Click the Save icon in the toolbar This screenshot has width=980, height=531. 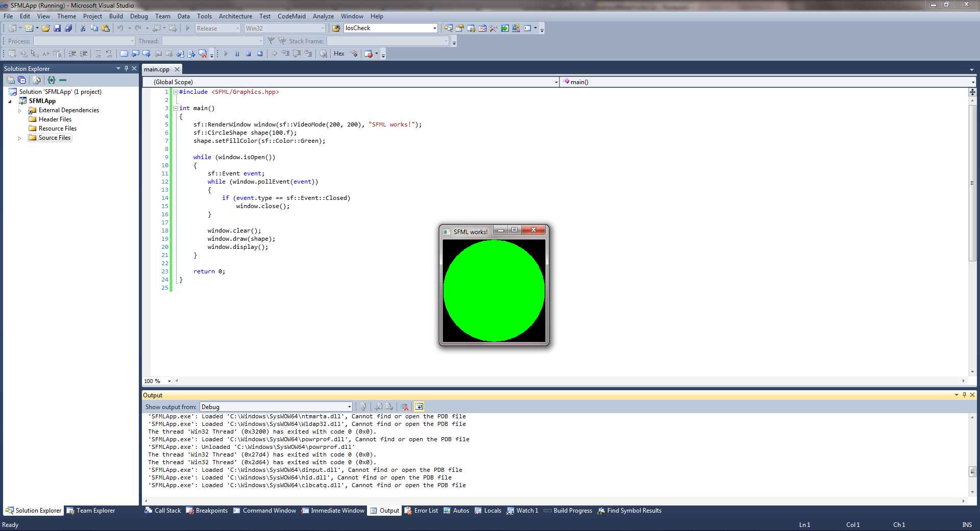57,28
